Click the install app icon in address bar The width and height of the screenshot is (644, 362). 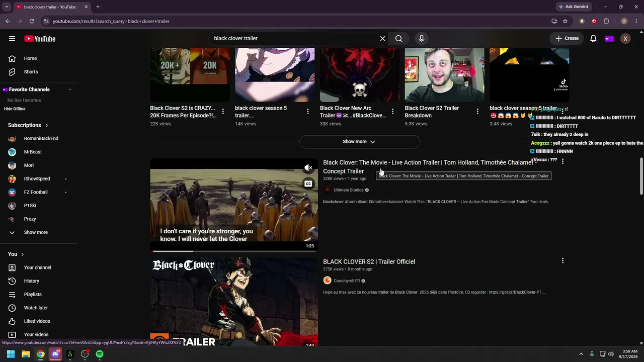click(x=554, y=21)
